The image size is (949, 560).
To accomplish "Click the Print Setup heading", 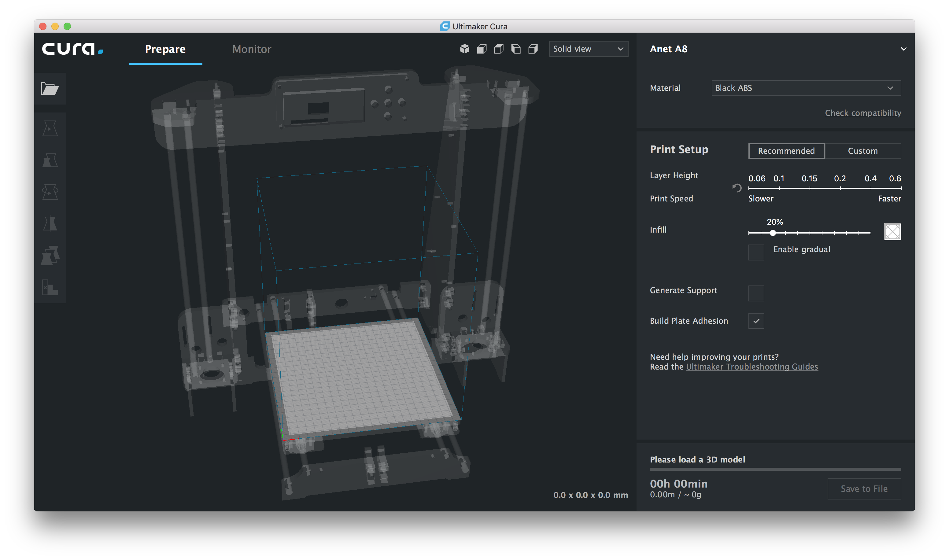I will pyautogui.click(x=679, y=149).
